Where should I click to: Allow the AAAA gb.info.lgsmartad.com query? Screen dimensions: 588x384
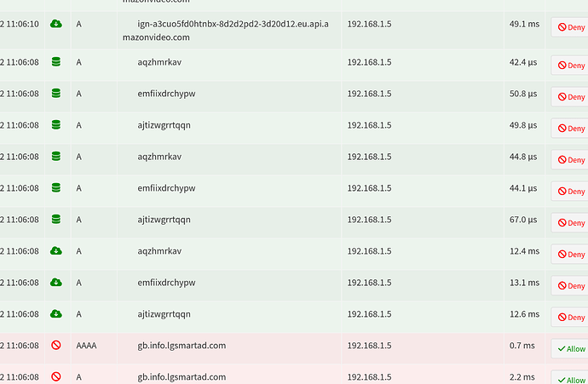(x=571, y=349)
